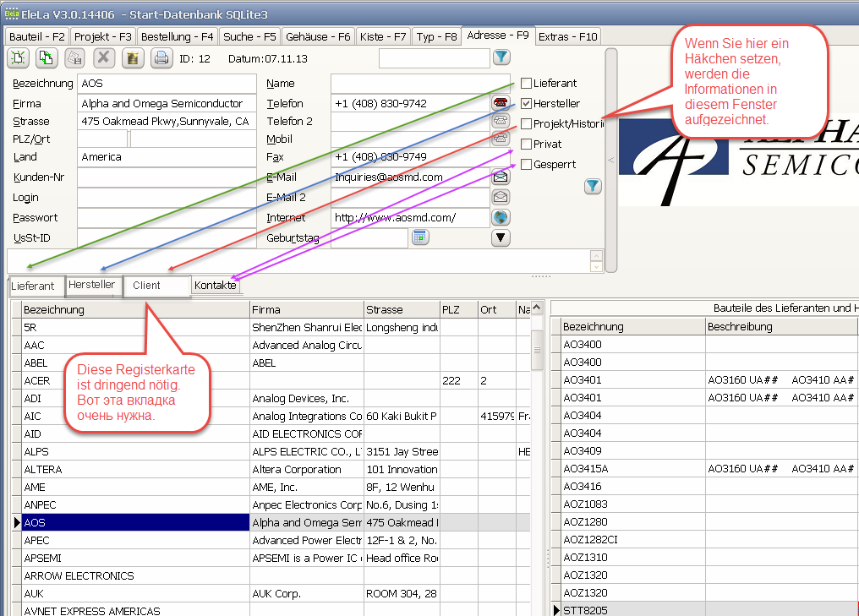Select the Extras - F10 tab
859x616 pixels.
click(x=567, y=36)
